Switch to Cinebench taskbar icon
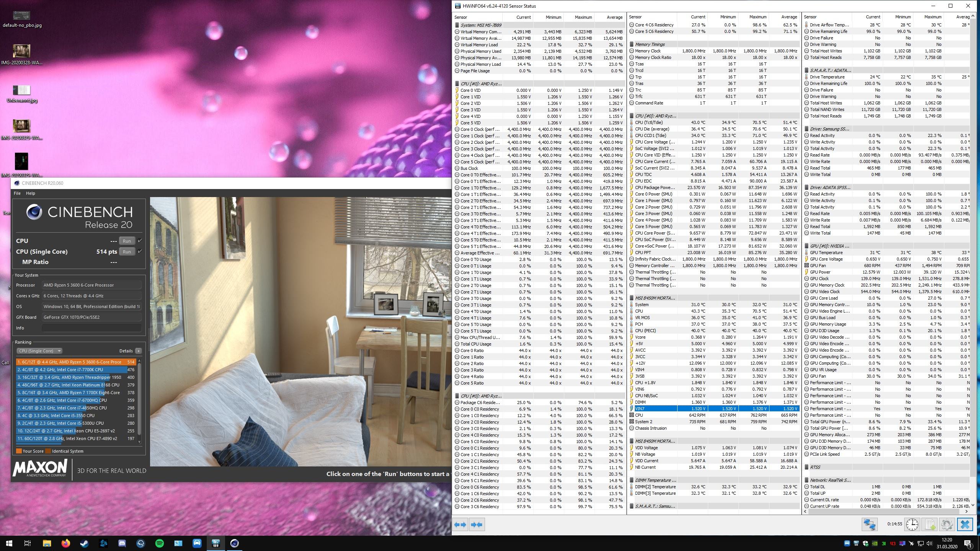This screenshot has height=551, width=980. point(234,543)
